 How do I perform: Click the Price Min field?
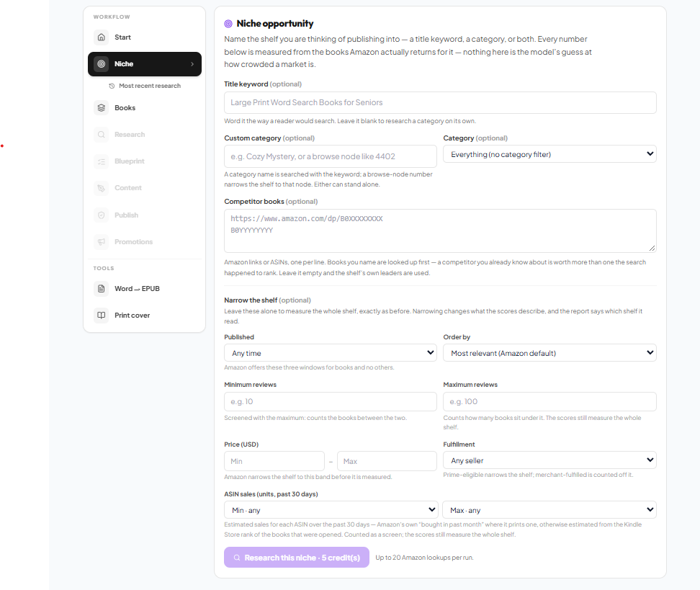pos(274,461)
